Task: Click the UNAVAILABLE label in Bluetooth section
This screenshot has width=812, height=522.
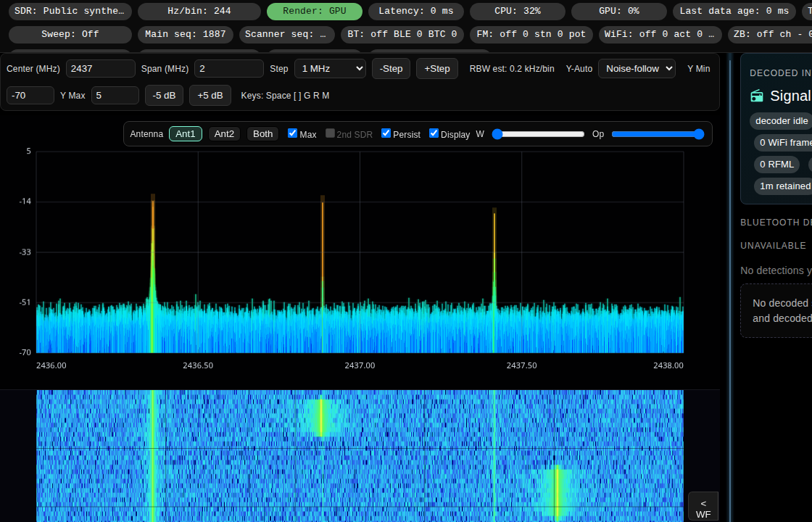Action: (773, 246)
